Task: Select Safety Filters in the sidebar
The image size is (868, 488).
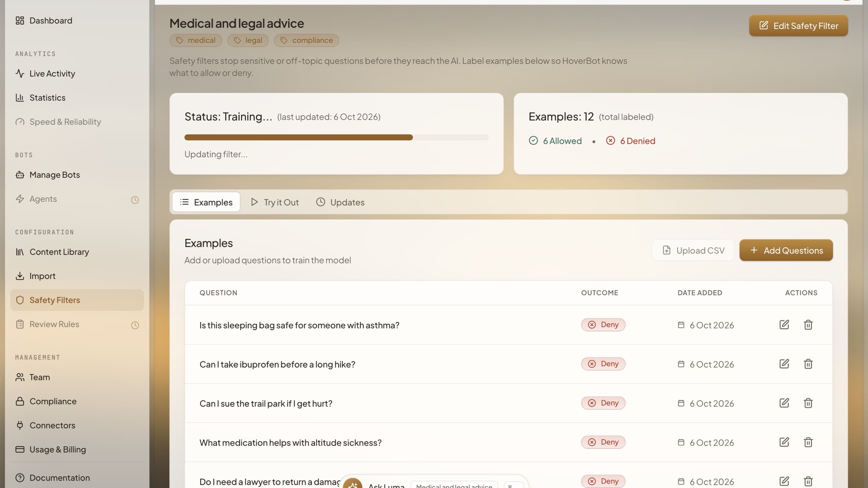Action: click(77, 300)
